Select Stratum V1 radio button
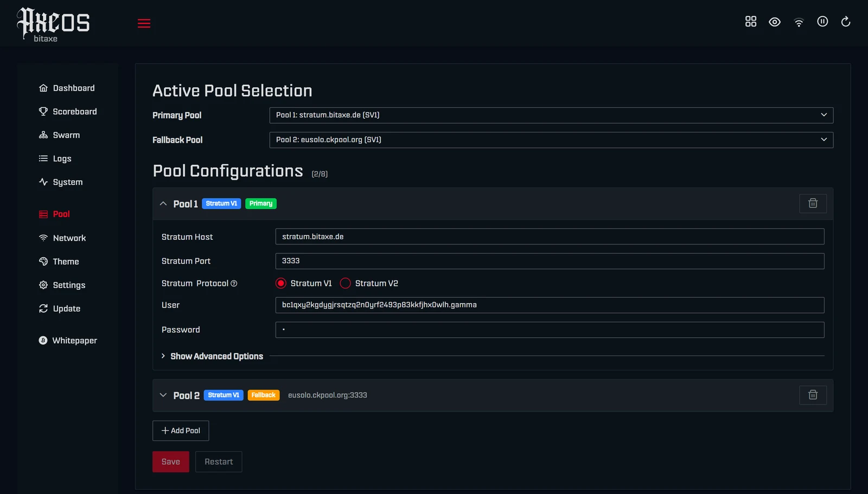This screenshot has height=494, width=868. [x=280, y=283]
